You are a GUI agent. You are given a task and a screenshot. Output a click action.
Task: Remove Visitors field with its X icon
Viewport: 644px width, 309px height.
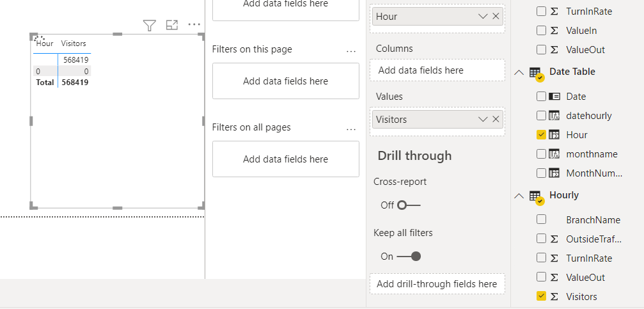496,120
